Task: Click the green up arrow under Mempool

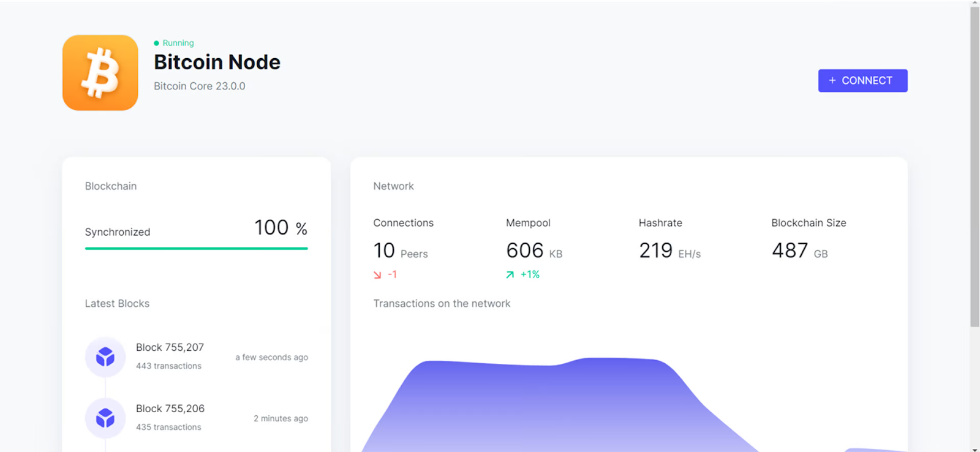Action: pos(510,275)
